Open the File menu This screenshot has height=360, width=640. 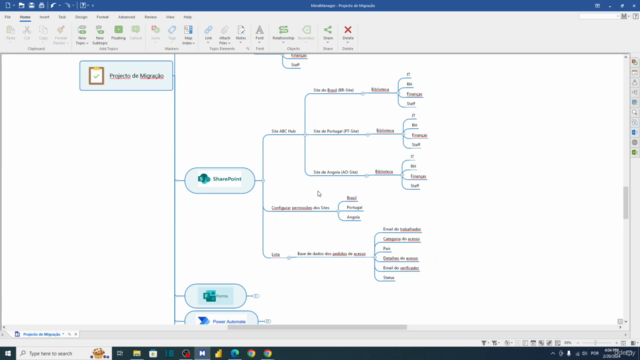pyautogui.click(x=8, y=17)
